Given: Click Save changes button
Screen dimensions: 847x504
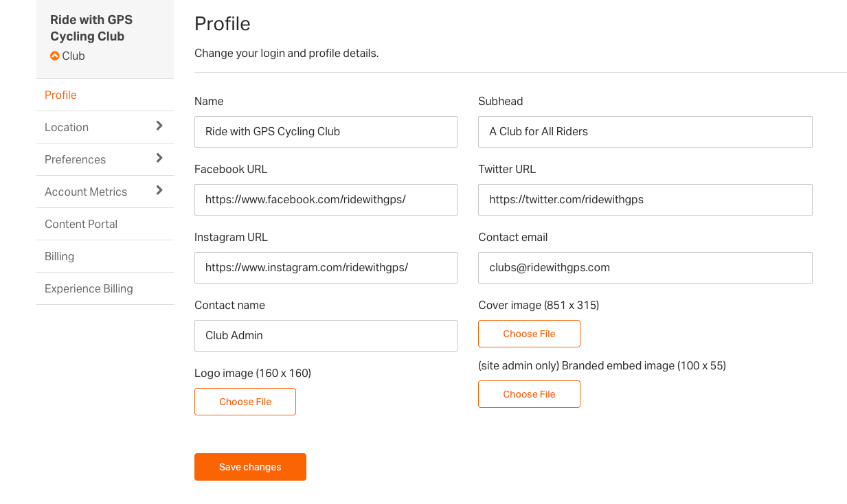Looking at the screenshot, I should [x=250, y=467].
